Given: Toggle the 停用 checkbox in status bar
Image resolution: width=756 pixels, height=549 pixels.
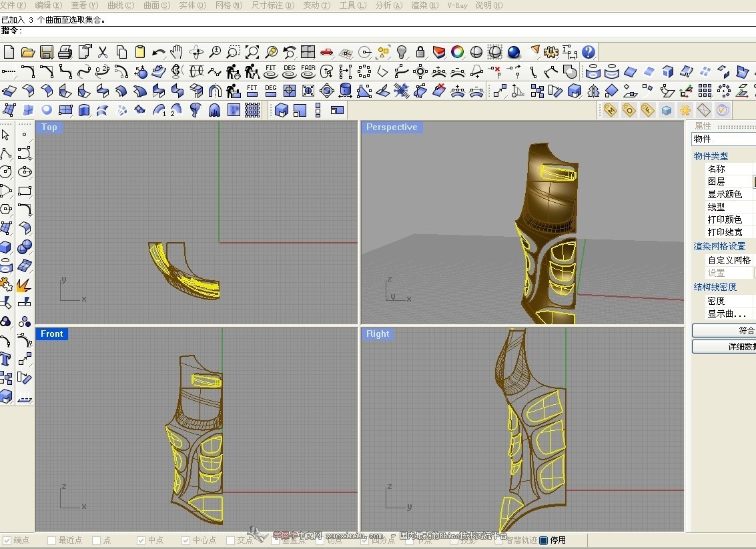Looking at the screenshot, I should (x=544, y=540).
